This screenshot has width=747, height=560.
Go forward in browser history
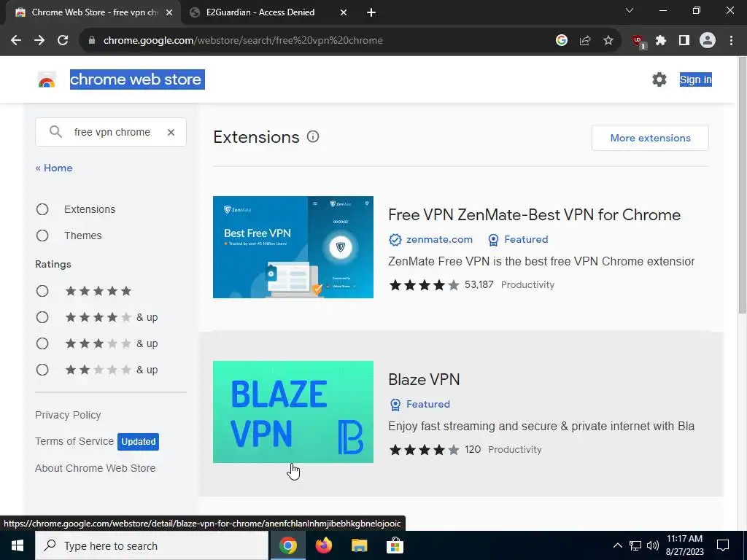click(39, 41)
